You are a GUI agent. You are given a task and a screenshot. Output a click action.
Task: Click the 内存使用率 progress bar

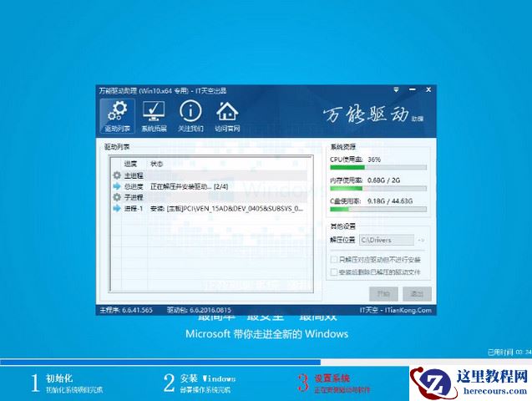[x=378, y=189]
